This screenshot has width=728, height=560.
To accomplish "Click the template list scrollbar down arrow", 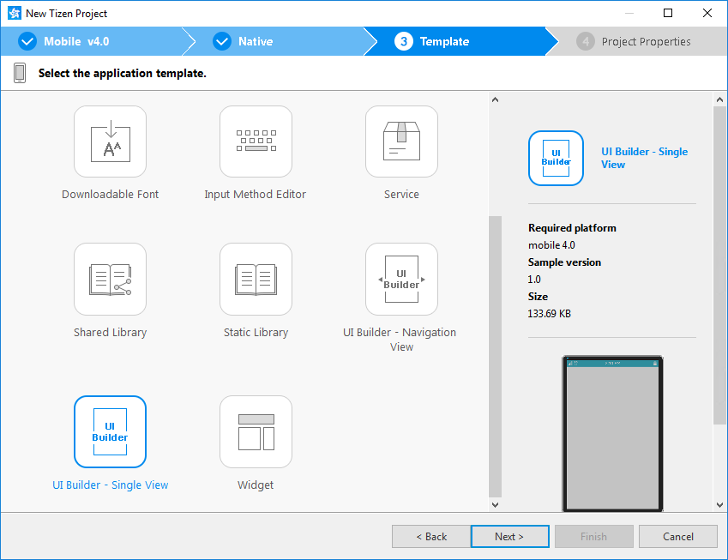I will 496,504.
